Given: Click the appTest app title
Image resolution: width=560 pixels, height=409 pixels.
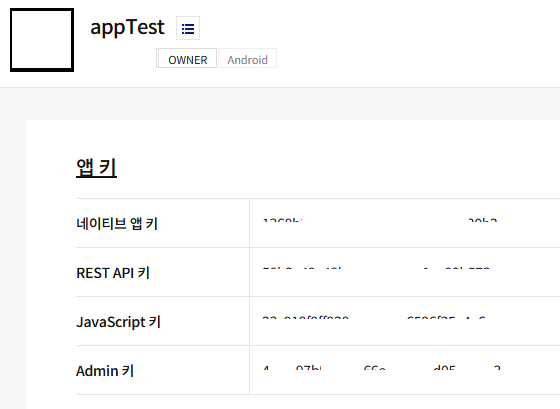Looking at the screenshot, I should pos(128,27).
